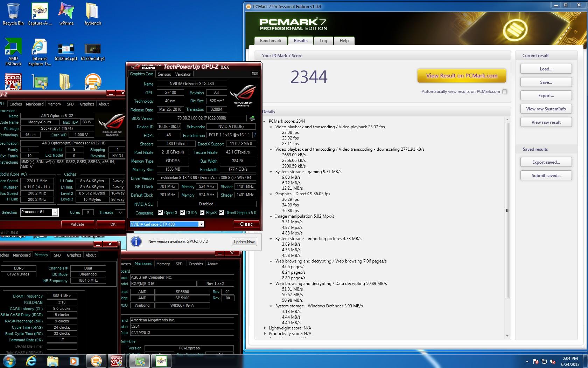Click View raw SystemInfo button
The width and height of the screenshot is (588, 368).
(x=546, y=109)
